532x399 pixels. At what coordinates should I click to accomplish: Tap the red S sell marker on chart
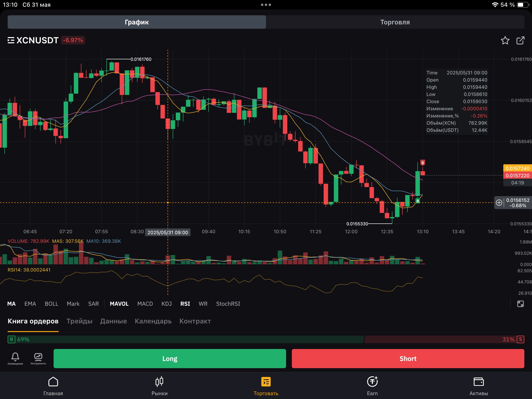422,163
